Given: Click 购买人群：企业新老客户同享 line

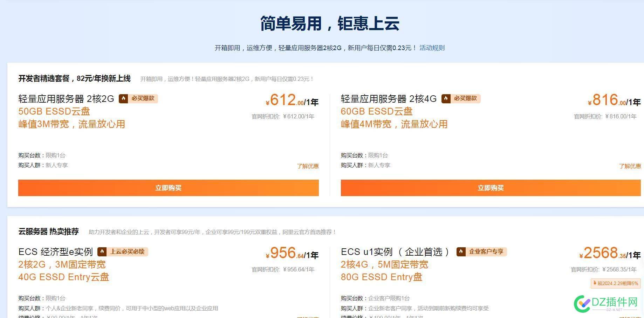Looking at the screenshot, I should [415, 309].
